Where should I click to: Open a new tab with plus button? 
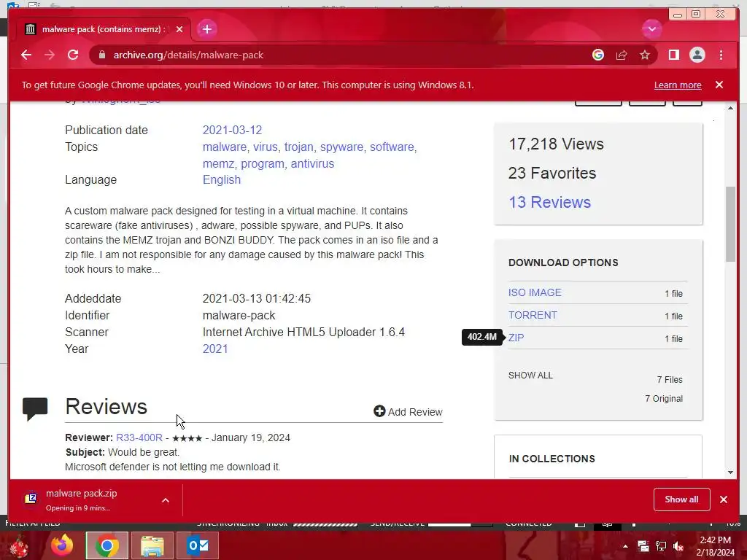(206, 29)
